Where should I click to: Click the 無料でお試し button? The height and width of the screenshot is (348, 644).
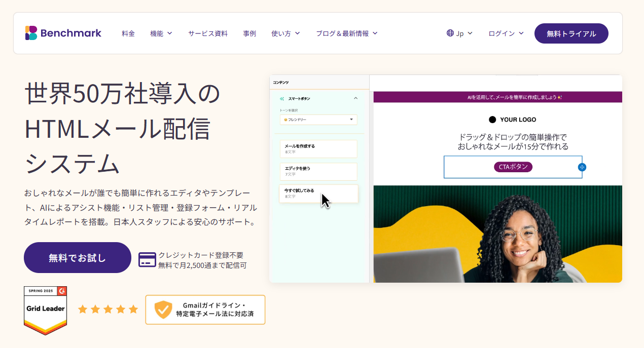[x=78, y=257]
